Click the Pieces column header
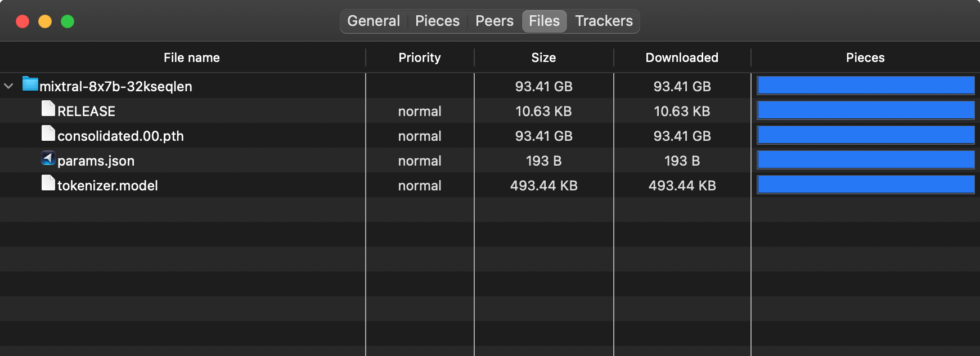The width and height of the screenshot is (980, 356). click(865, 57)
